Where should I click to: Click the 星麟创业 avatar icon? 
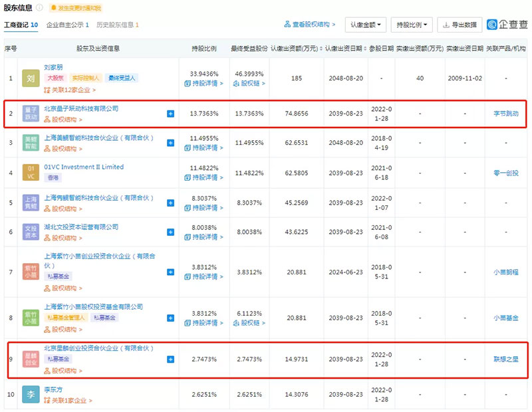pyautogui.click(x=31, y=359)
